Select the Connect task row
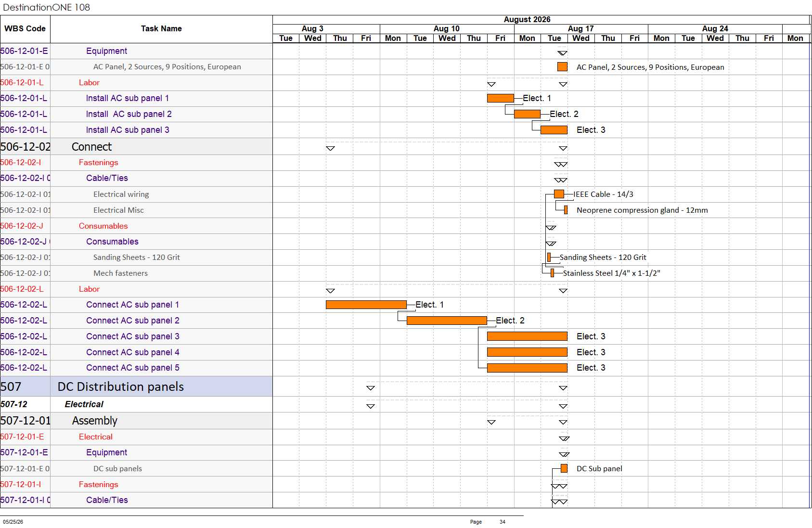812x528 pixels. [136, 147]
